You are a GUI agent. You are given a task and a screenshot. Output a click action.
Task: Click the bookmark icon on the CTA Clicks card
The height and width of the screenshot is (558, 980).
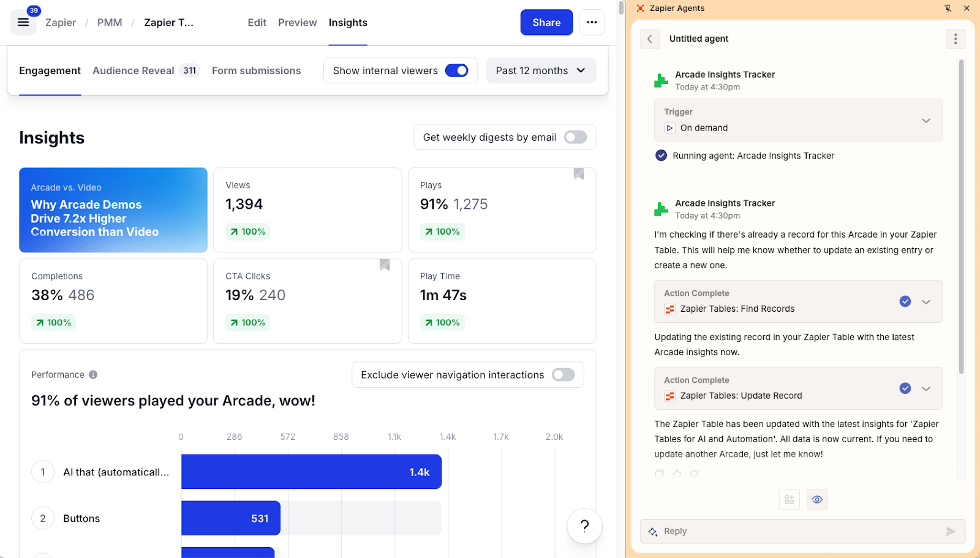385,265
